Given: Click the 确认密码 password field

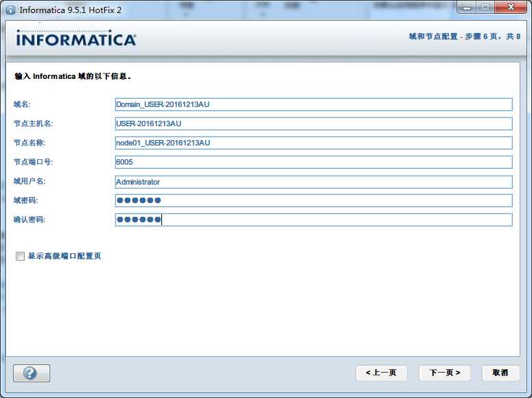Looking at the screenshot, I should pyautogui.click(x=314, y=220).
